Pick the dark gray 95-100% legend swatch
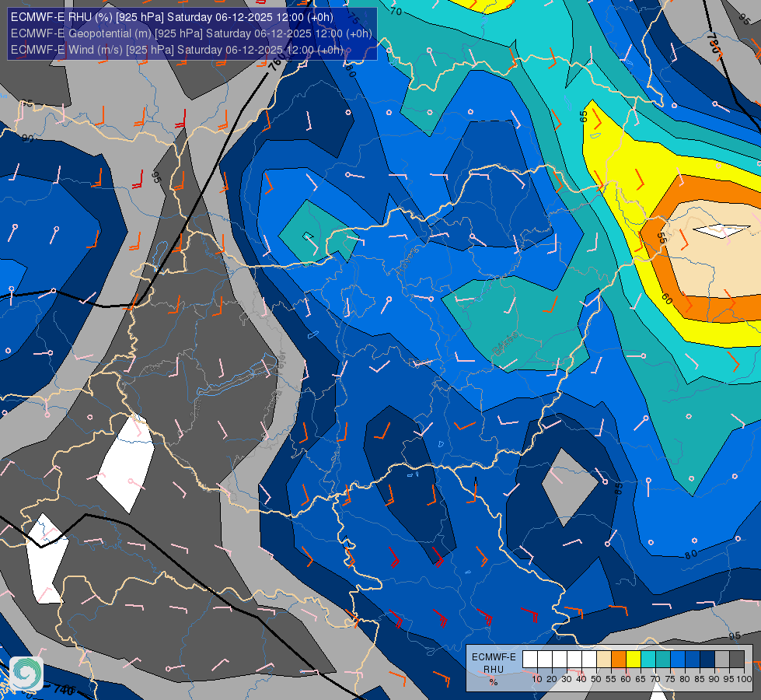This screenshot has width=761, height=700. pos(737,660)
